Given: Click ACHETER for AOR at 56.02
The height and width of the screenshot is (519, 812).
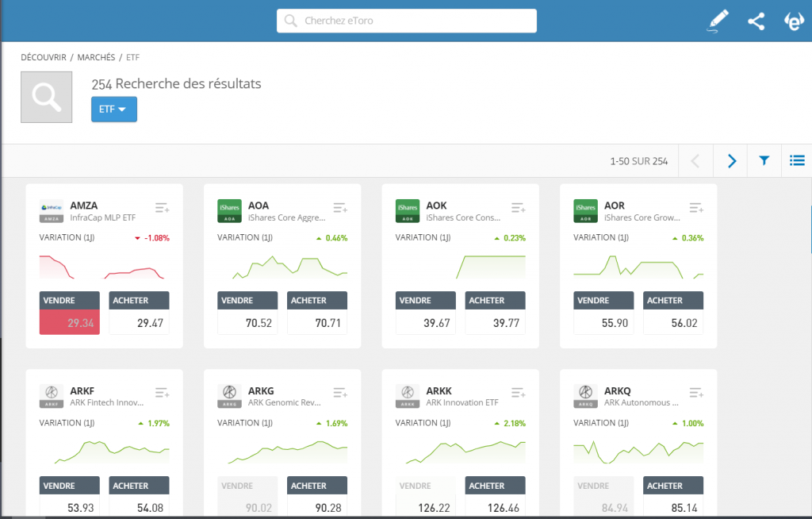Looking at the screenshot, I should click(673, 313).
